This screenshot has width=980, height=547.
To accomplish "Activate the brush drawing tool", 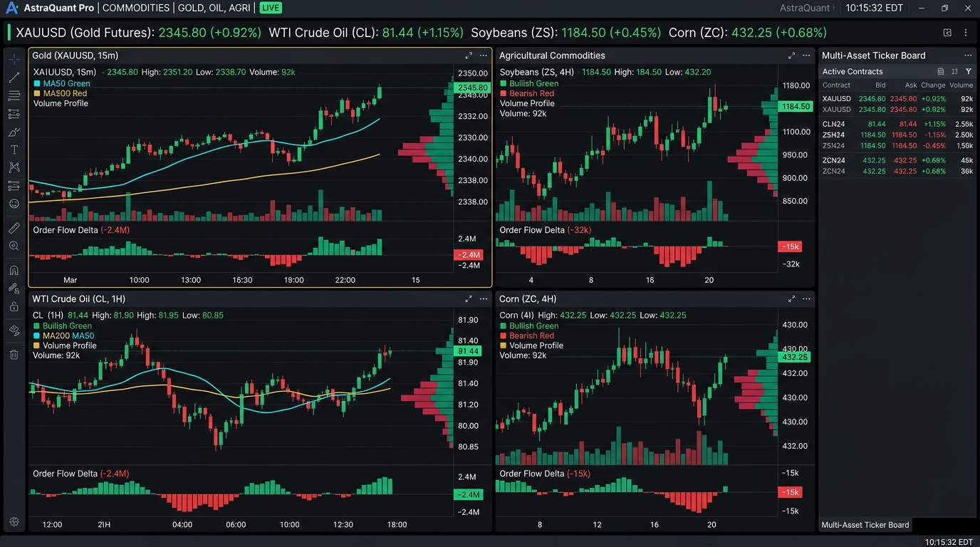I will point(14,132).
